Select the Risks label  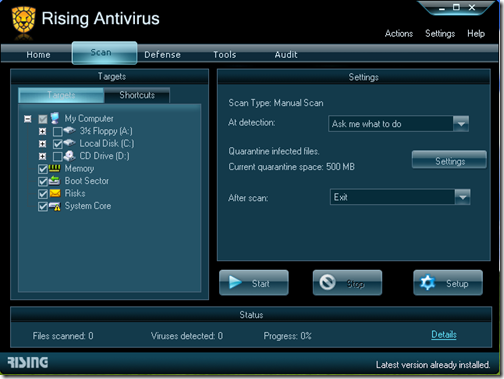point(75,193)
